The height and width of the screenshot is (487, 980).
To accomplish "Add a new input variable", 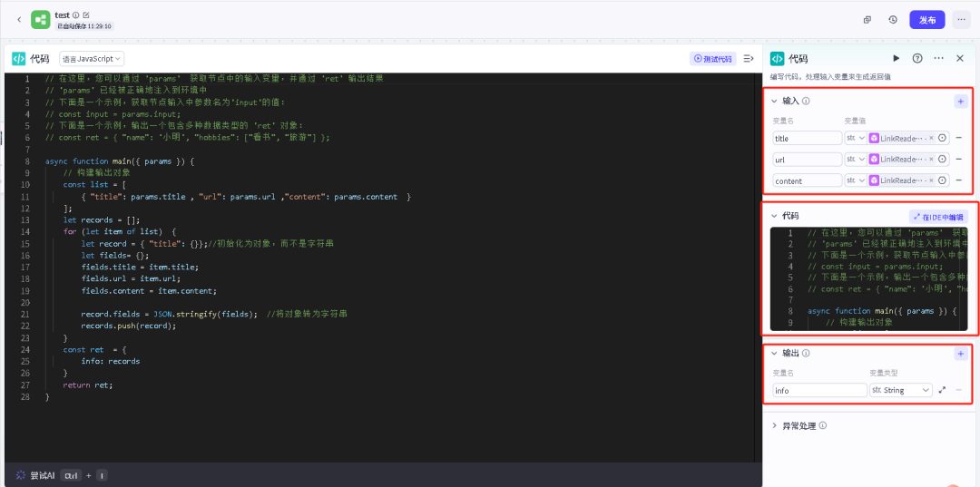I will coord(960,101).
